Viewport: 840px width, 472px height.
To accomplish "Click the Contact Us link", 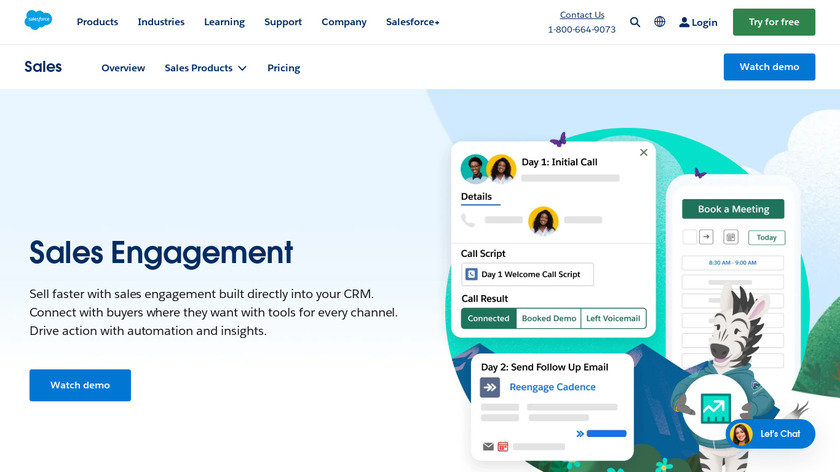I will point(582,15).
